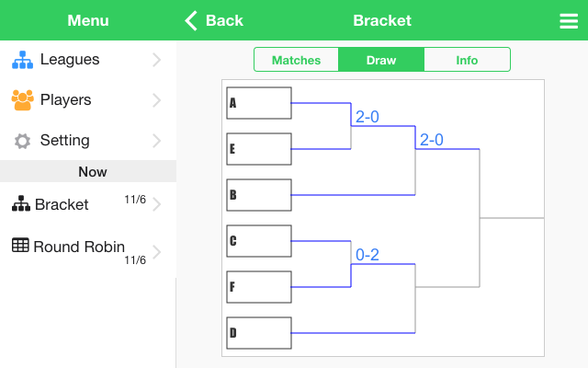Open the Round Robin list item
Viewport: 588px width, 368px height.
(79, 247)
